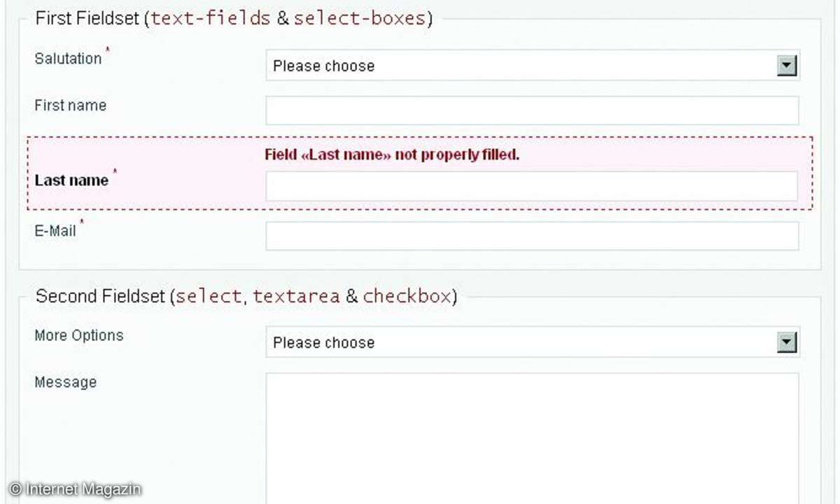Click into the Last name input field

coord(531,186)
